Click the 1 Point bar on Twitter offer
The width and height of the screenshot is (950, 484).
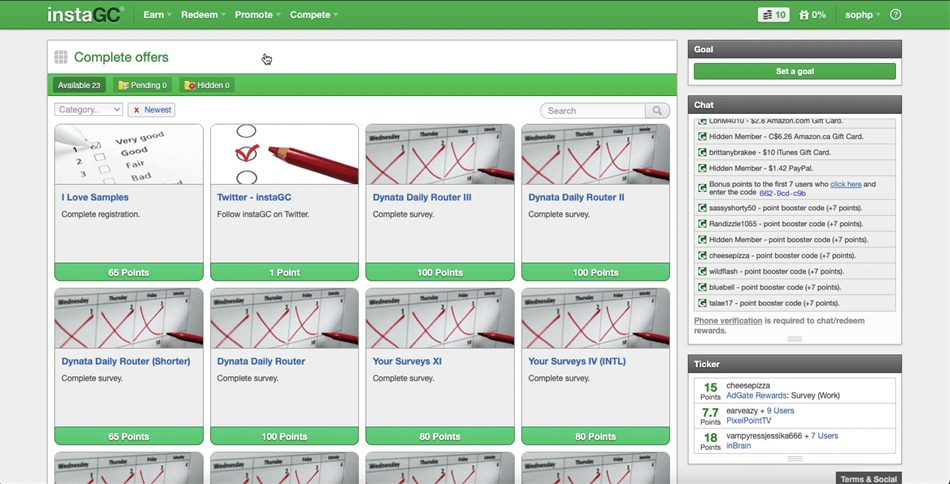(285, 273)
